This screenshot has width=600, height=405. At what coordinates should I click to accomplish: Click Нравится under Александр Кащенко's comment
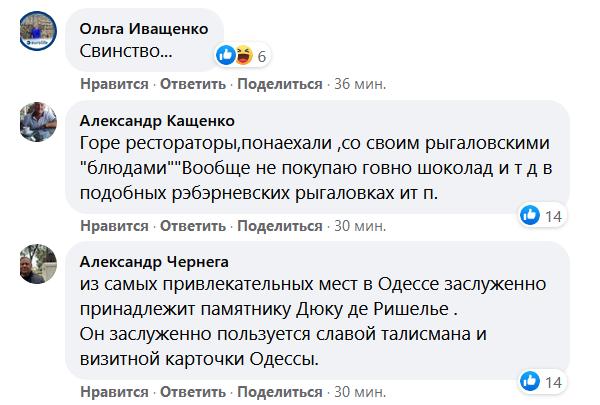click(x=113, y=225)
